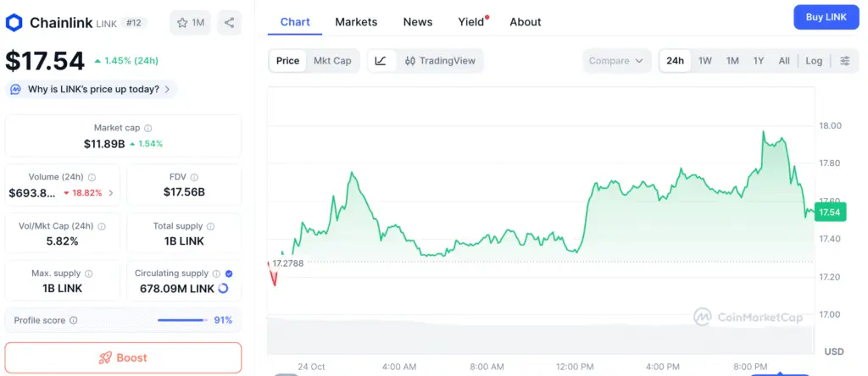The image size is (868, 376).
Task: Switch to the Markets tab
Action: click(356, 22)
